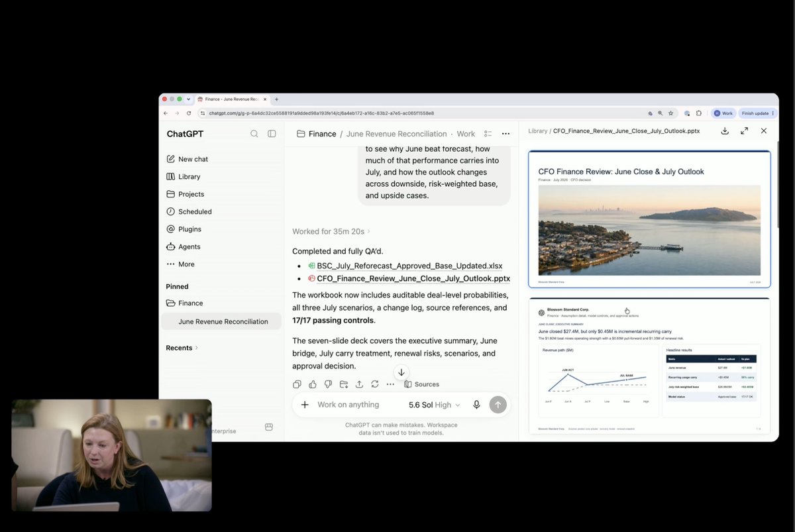Expand Worked for 35m 20s details
Viewport: 795px width, 532px height.
point(331,231)
